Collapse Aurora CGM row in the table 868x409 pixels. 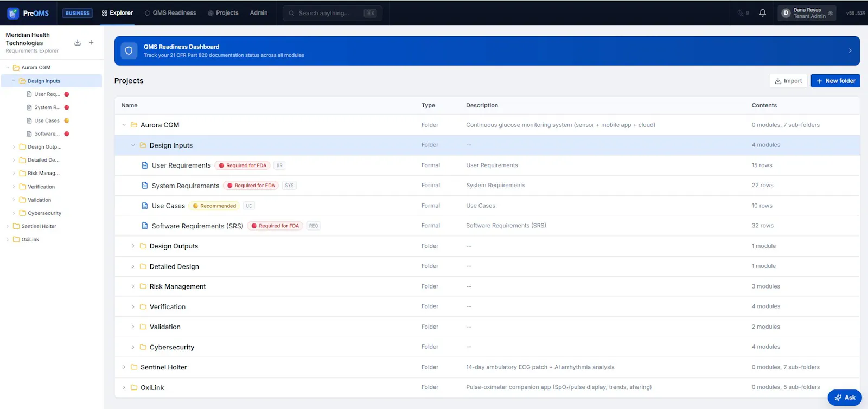pos(124,125)
